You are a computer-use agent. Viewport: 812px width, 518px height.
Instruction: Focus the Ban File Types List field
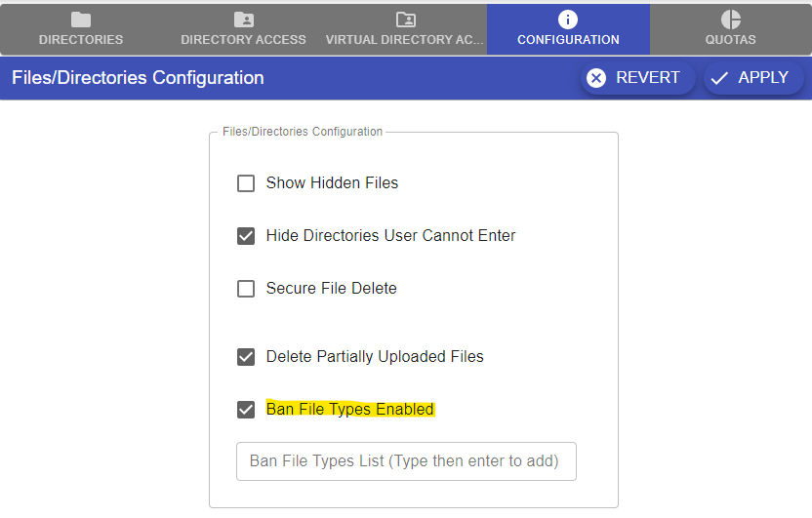406,461
